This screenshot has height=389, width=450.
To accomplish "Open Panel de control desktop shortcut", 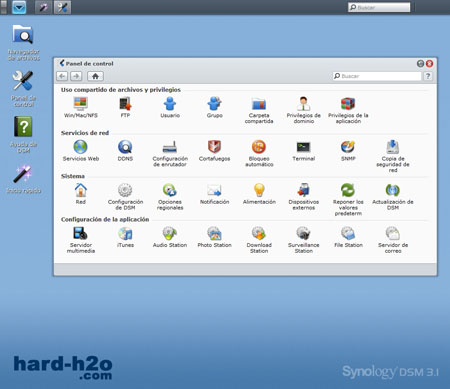I will click(x=23, y=89).
